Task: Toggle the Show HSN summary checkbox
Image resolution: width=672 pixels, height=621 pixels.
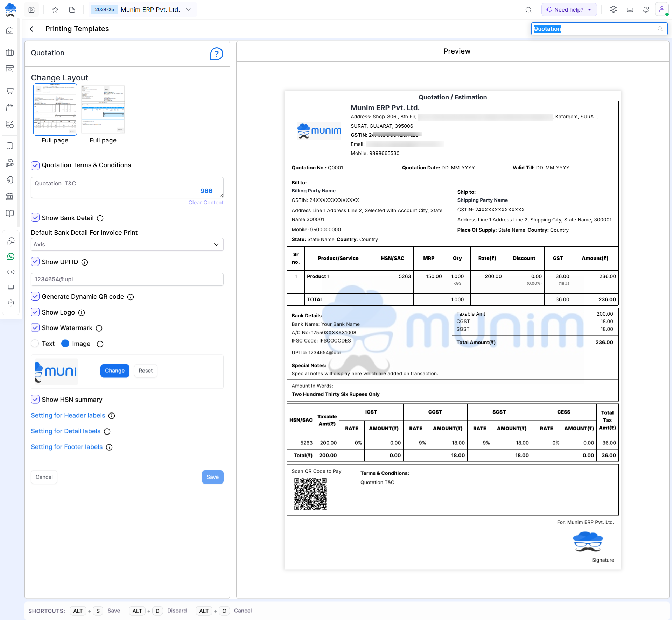Action: (35, 399)
